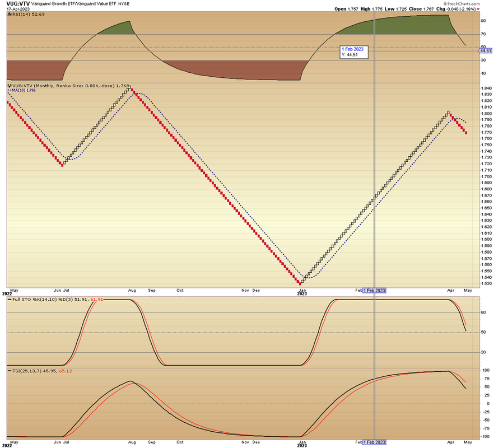Click the lowest red Renko brick at January 2023
Screen dimensions: 503x448
coord(300,283)
